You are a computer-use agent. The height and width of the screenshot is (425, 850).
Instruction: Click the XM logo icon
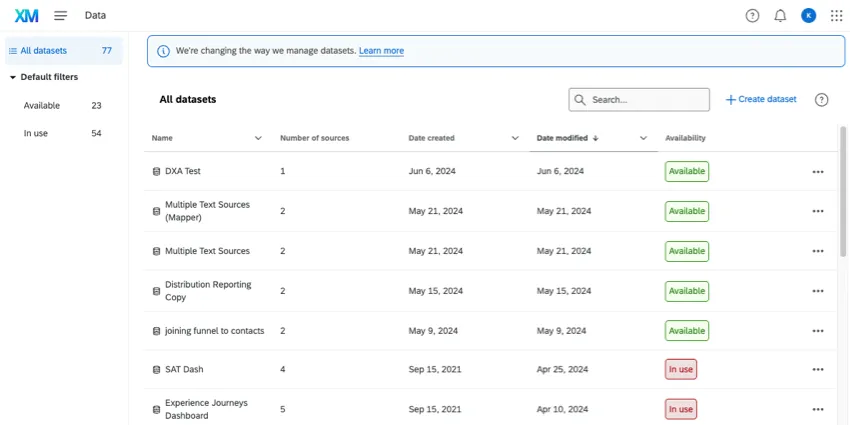[x=27, y=15]
